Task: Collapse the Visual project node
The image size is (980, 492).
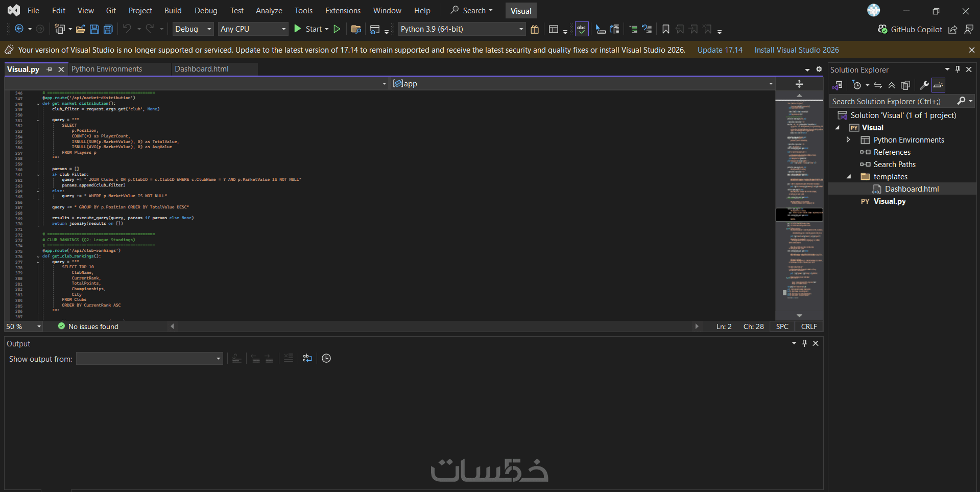Action: pos(838,128)
